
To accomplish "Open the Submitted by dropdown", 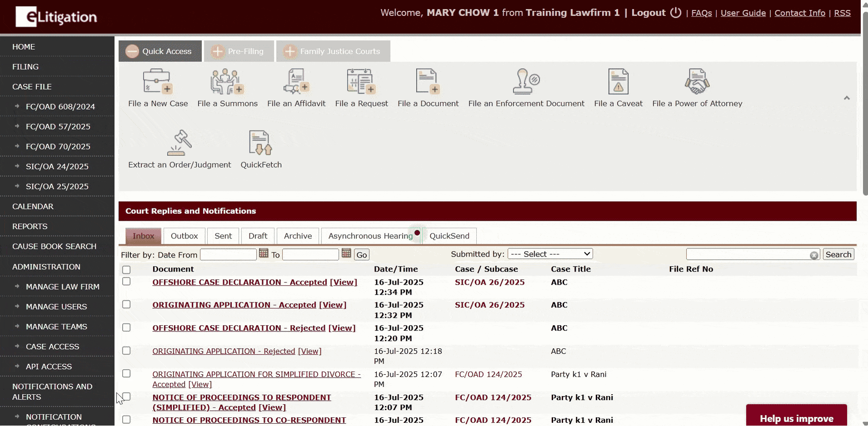I will click(x=550, y=254).
